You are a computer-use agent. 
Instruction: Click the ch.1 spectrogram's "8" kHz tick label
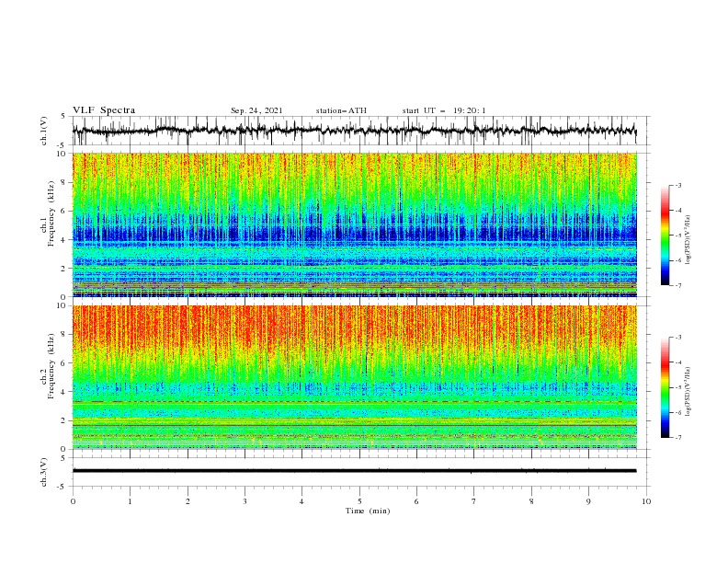tap(65, 182)
